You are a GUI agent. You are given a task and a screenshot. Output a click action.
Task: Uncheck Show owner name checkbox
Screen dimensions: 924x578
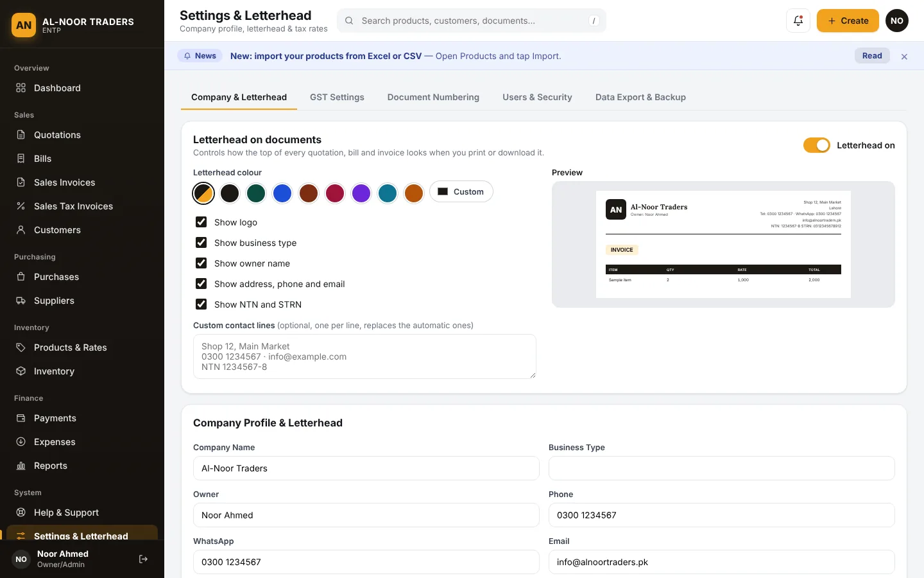(x=201, y=263)
